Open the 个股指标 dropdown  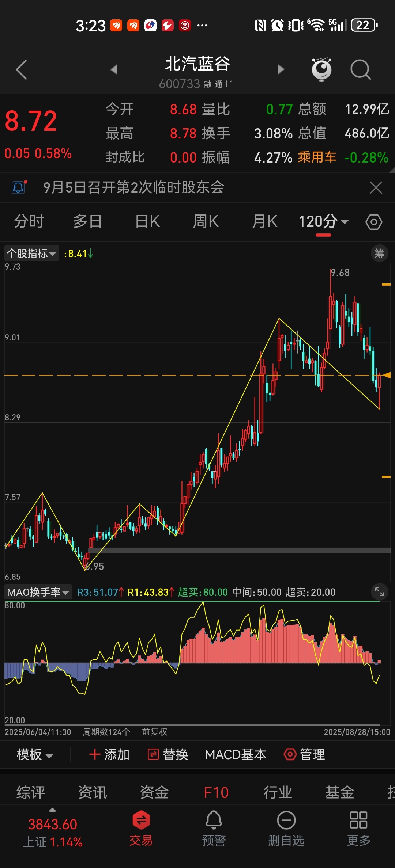pos(31,253)
